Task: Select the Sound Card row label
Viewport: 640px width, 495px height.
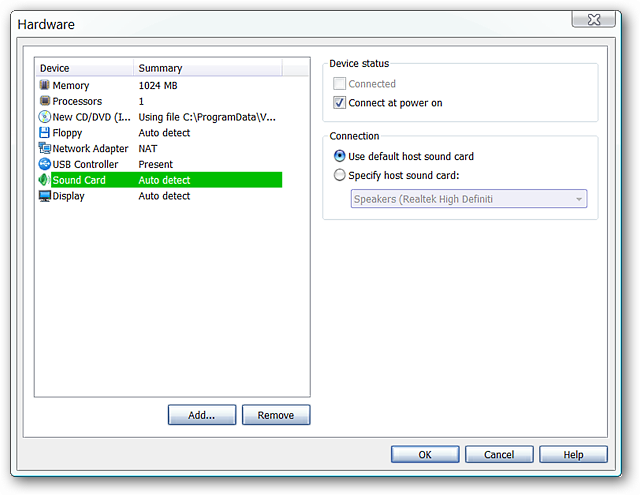Action: point(79,180)
